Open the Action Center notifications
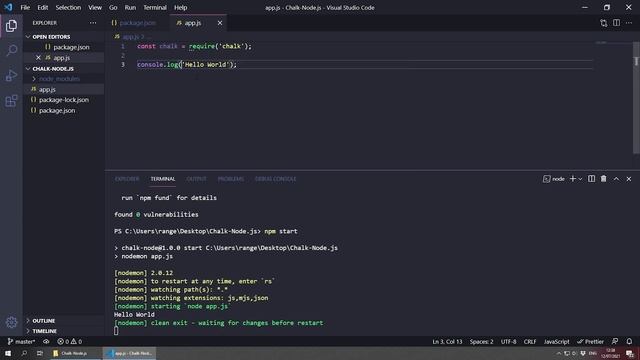Image resolution: width=640 pixels, height=360 pixels. click(x=630, y=353)
